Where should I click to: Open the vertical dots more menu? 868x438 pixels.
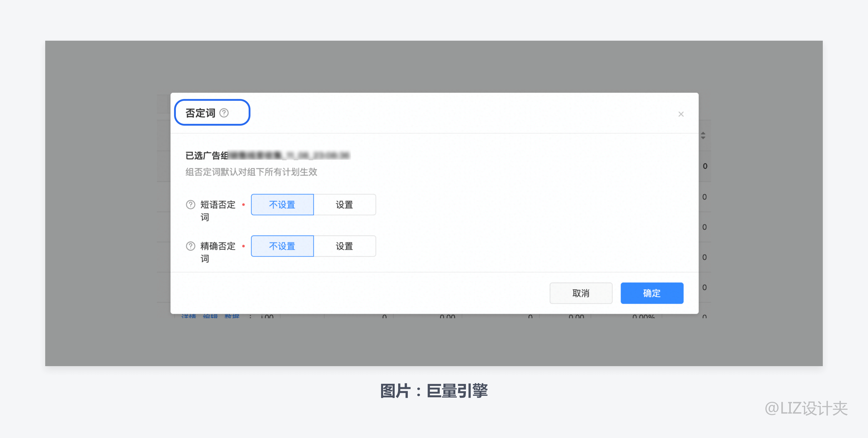250,316
